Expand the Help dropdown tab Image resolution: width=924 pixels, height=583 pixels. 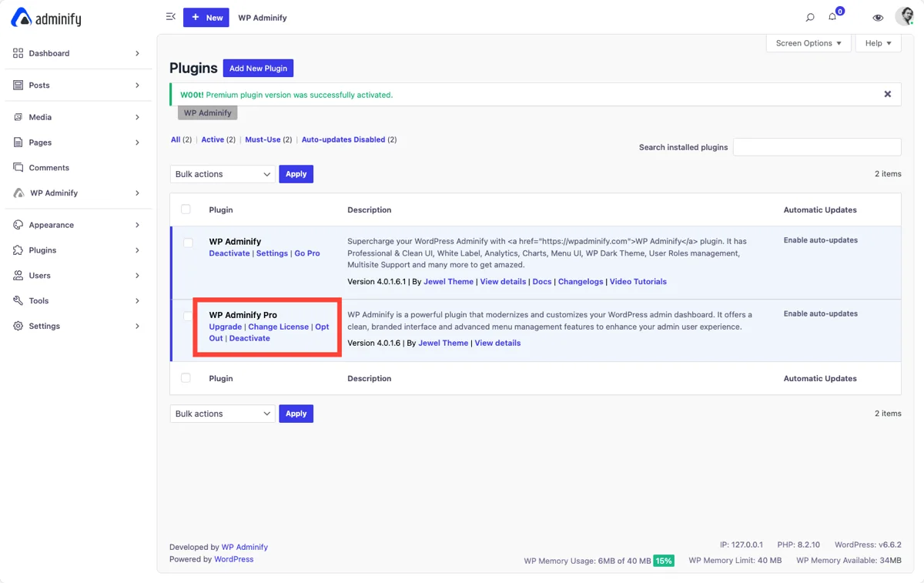(878, 43)
